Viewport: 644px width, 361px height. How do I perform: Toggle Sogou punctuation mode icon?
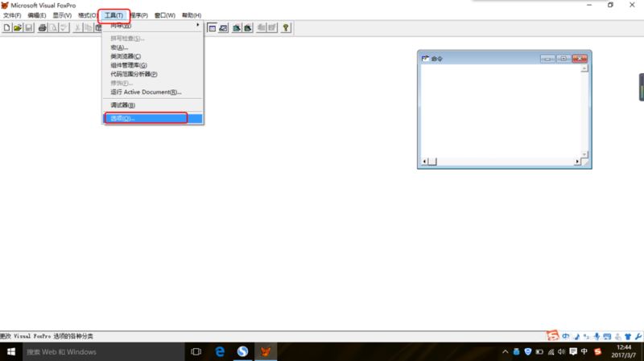coord(586,336)
